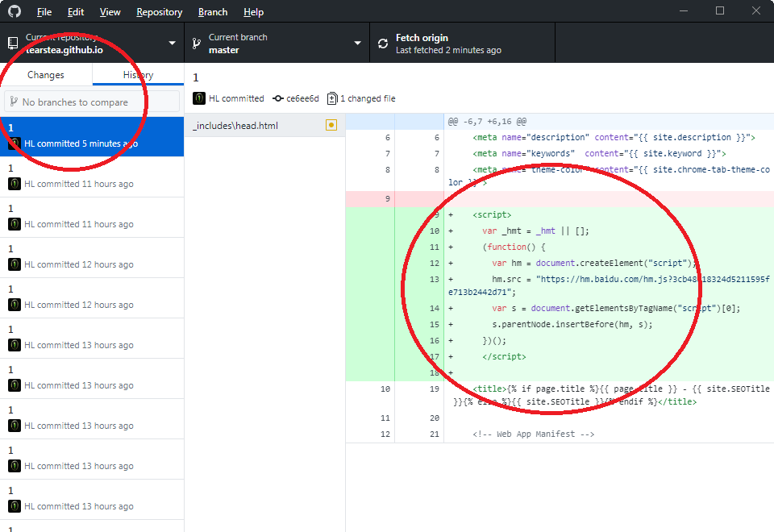Click the commit SHA ce6ee6d

302,98
